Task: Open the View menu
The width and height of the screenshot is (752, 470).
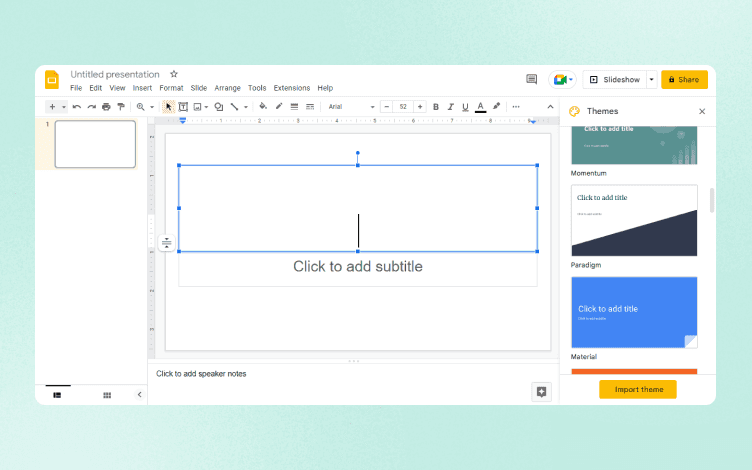Action: 117,88
